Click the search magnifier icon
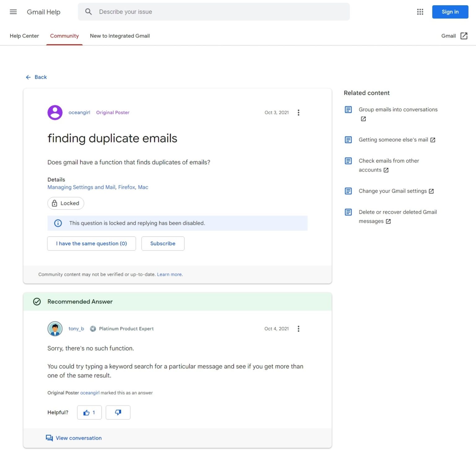Image resolution: width=476 pixels, height=458 pixels. click(89, 12)
